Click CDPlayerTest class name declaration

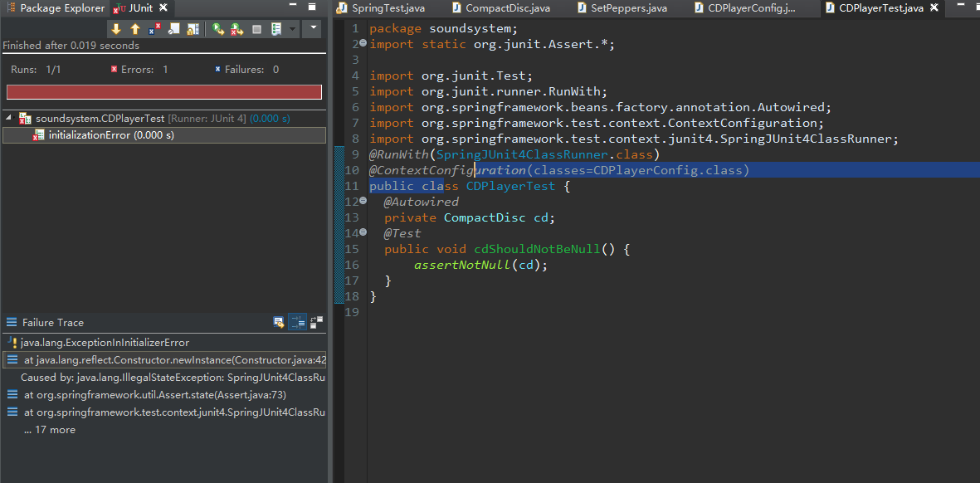pyautogui.click(x=510, y=186)
